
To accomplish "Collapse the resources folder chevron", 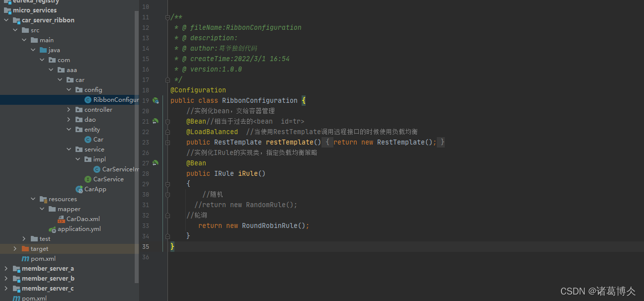I will pyautogui.click(x=33, y=199).
